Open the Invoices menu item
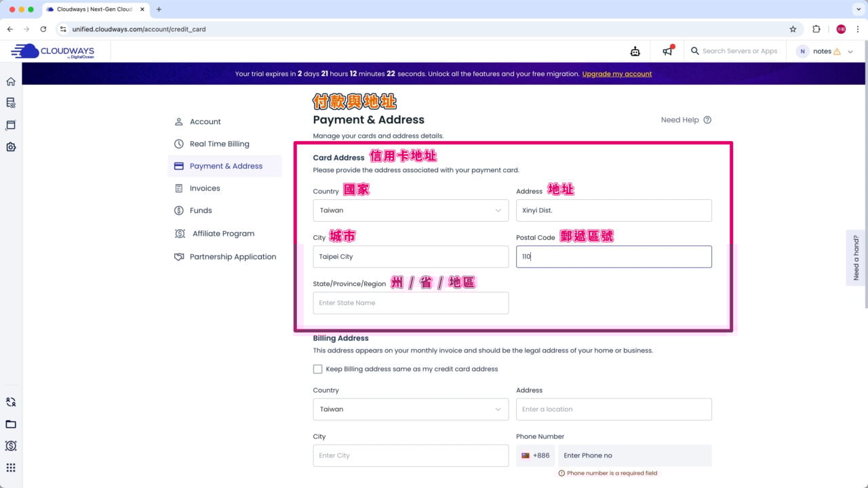The image size is (868, 488). click(205, 188)
